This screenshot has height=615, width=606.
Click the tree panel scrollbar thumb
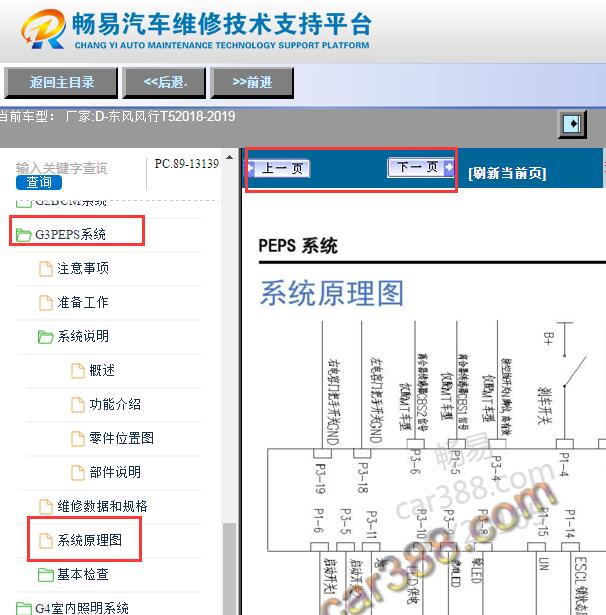click(x=229, y=569)
